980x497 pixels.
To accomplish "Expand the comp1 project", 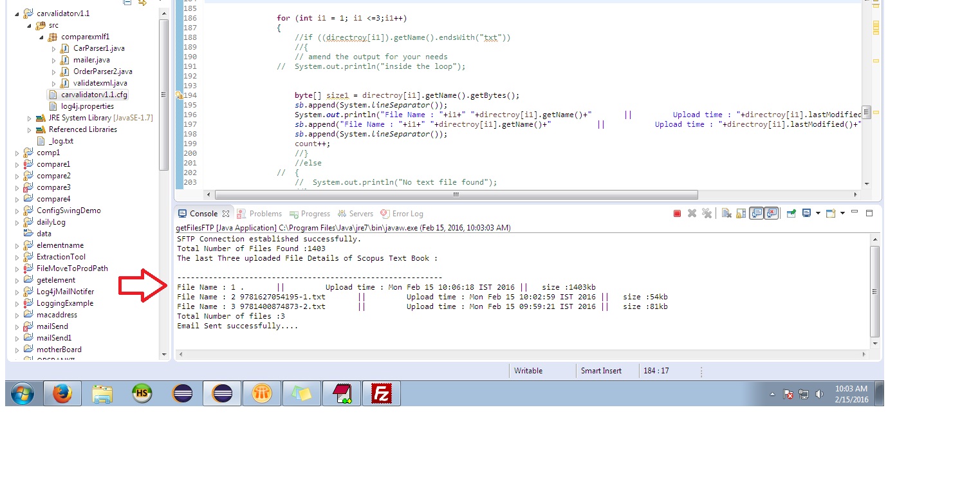I will point(18,153).
